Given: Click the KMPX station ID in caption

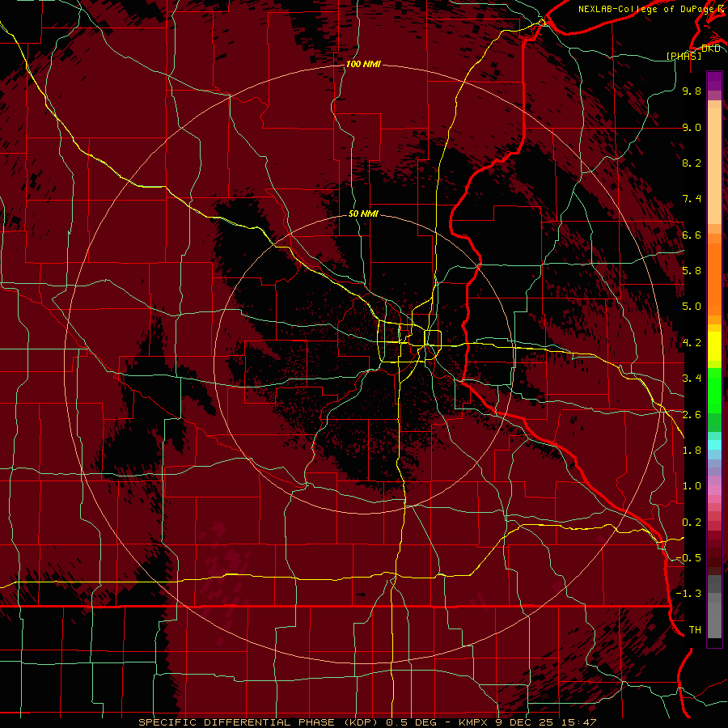Looking at the screenshot, I should (472, 722).
